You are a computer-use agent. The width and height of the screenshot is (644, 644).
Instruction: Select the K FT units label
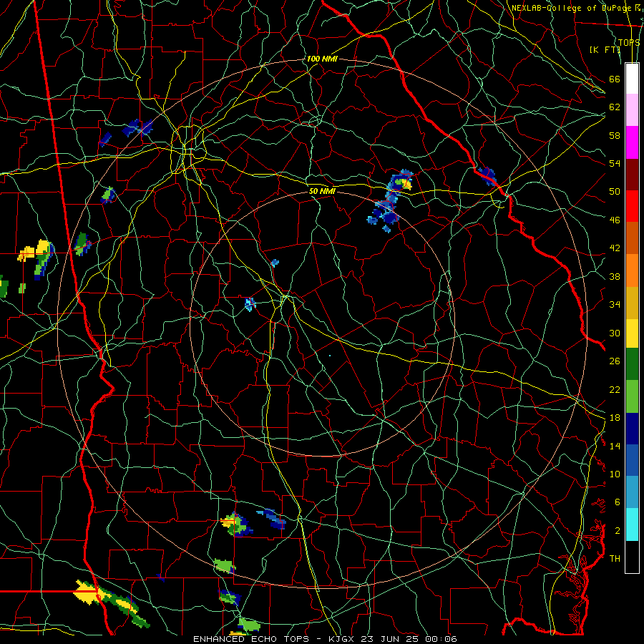point(605,49)
